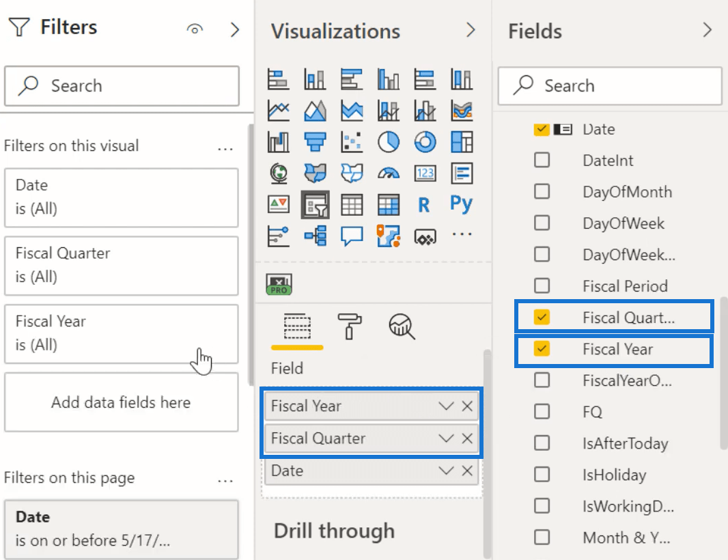Toggle Filters pane visibility eye icon
Image resolution: width=728 pixels, height=560 pixels.
(195, 29)
